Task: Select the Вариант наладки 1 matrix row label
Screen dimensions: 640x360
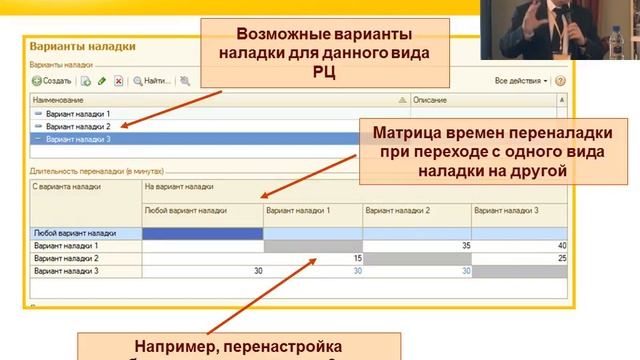Action: click(x=86, y=246)
